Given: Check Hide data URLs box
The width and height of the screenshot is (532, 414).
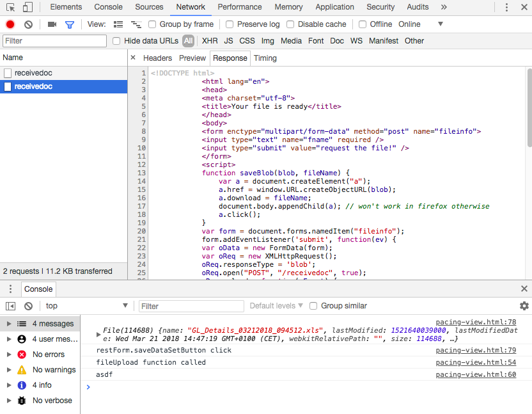Looking at the screenshot, I should point(116,41).
